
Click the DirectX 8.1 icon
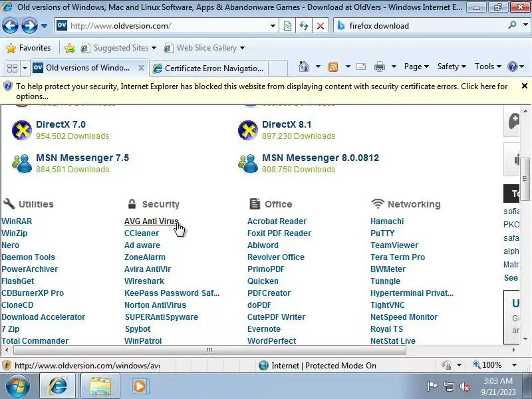248,130
